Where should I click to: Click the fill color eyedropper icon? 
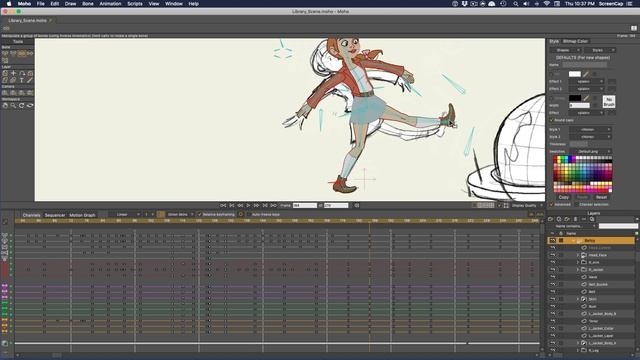tap(586, 74)
